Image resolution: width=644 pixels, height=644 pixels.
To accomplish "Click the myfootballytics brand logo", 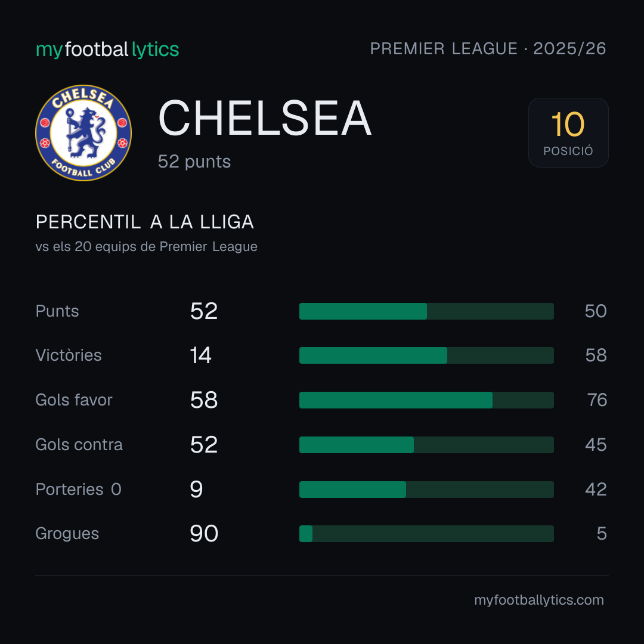I will [x=107, y=49].
